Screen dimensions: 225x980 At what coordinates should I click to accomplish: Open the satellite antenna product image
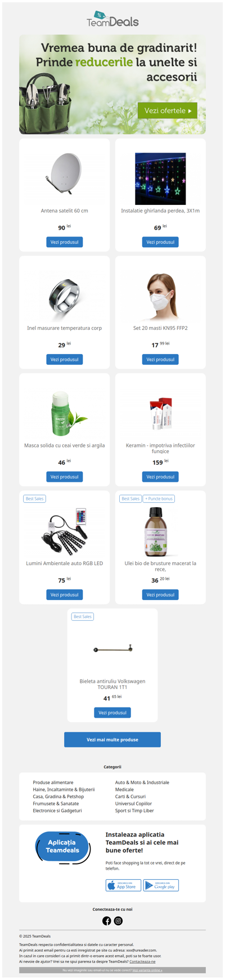(65, 174)
